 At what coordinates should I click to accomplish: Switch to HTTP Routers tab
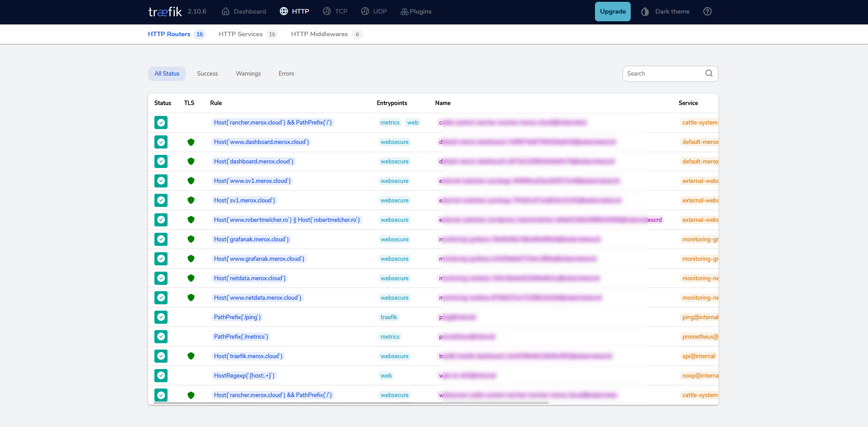click(176, 34)
